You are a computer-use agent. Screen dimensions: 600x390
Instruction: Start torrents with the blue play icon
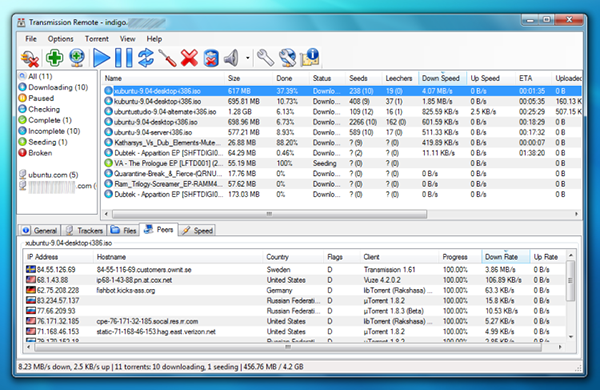(101, 58)
